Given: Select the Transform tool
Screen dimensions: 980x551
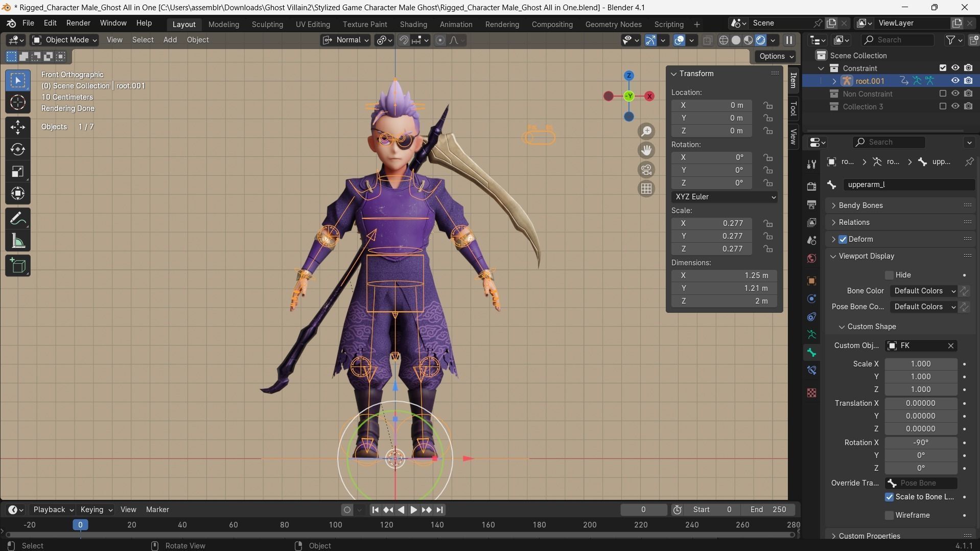Looking at the screenshot, I should [18, 193].
